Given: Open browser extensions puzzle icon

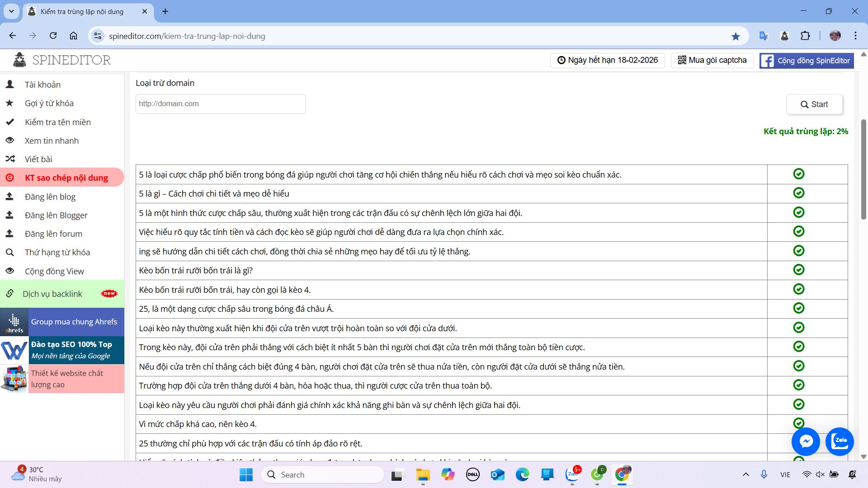Looking at the screenshot, I should 805,36.
